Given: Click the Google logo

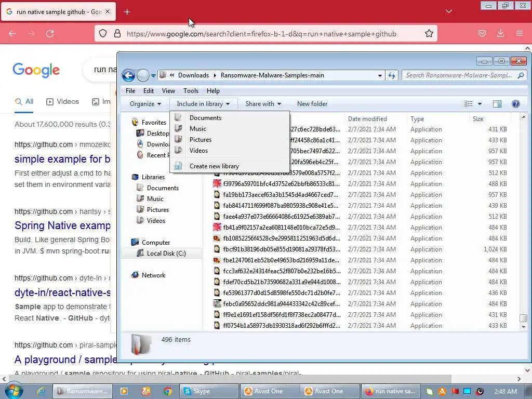Looking at the screenshot, I should (x=36, y=70).
